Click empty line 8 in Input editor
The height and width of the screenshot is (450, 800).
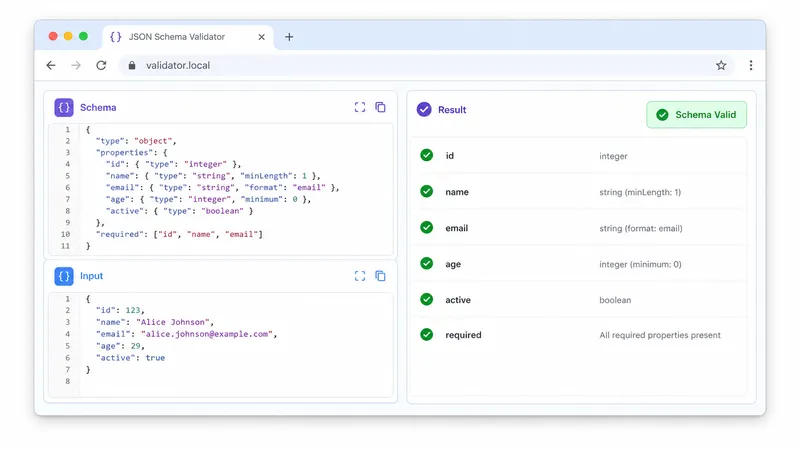[x=236, y=381]
